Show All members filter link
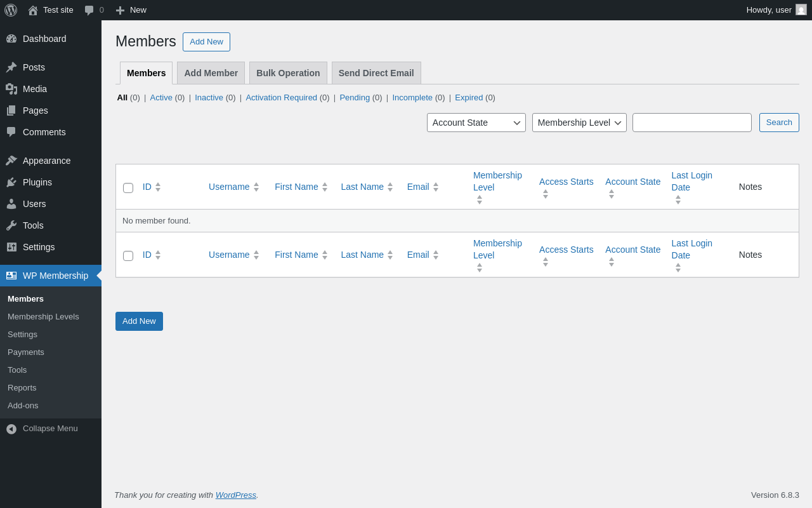Screen dimensions: 812x508 (x=122, y=97)
